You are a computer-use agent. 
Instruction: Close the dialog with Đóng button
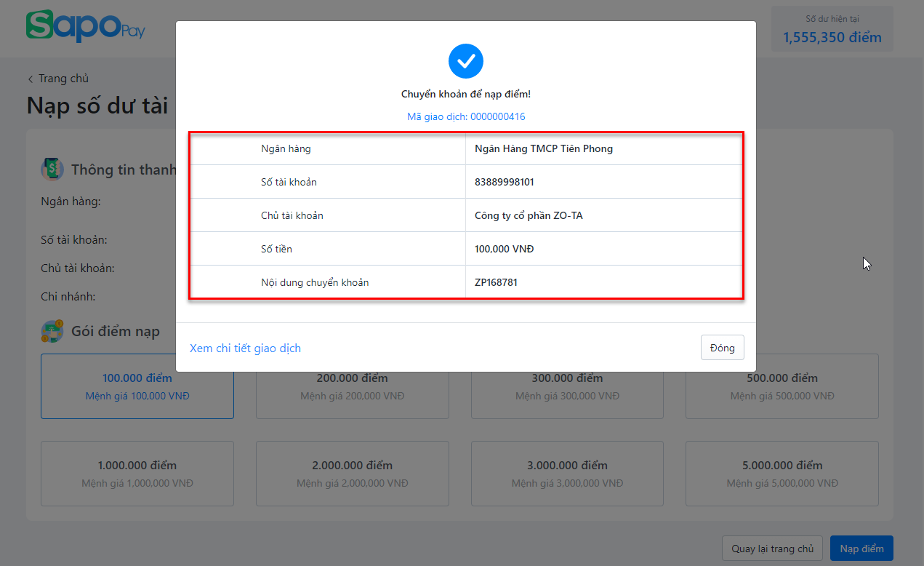pyautogui.click(x=722, y=348)
